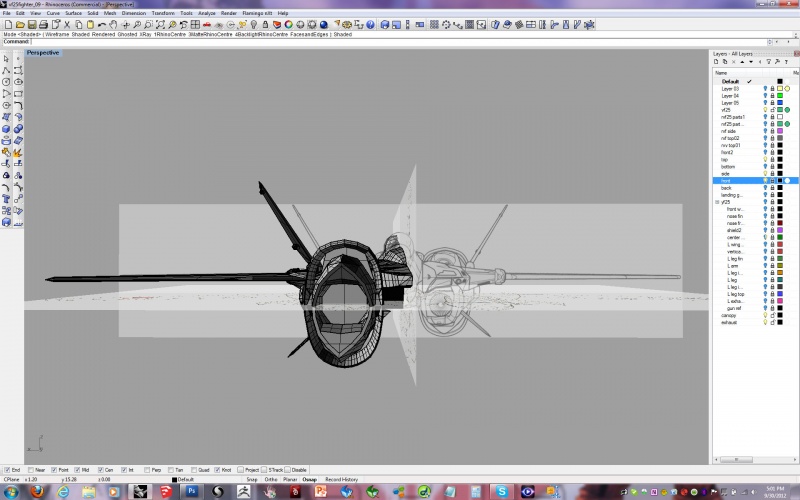Click the Print icon in the toolbar
Viewport: 800px width, 500px height.
(x=43, y=24)
